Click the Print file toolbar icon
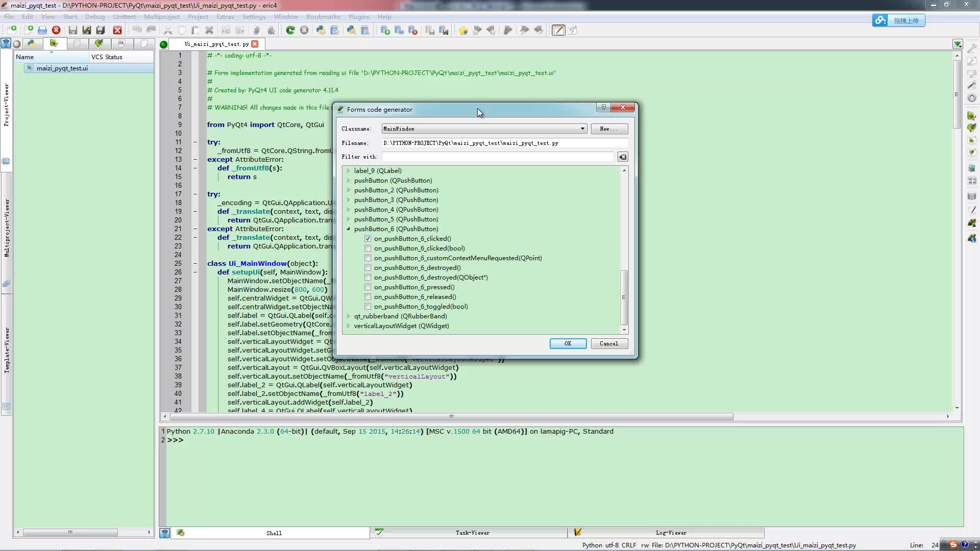Viewport: 980px width, 551px height. (x=42, y=30)
